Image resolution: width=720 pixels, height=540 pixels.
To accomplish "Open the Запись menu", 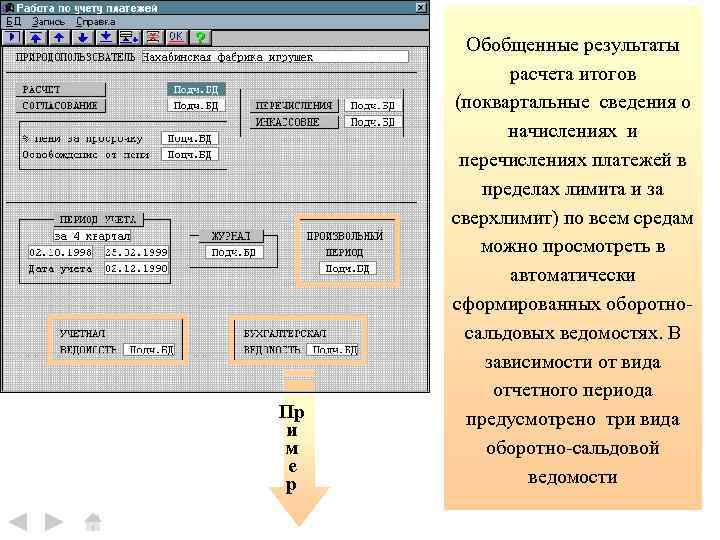I will point(48,22).
